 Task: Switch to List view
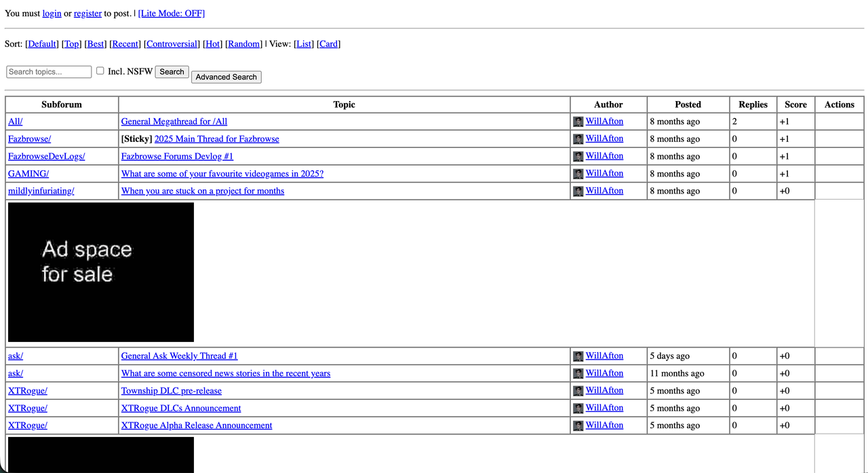[304, 43]
